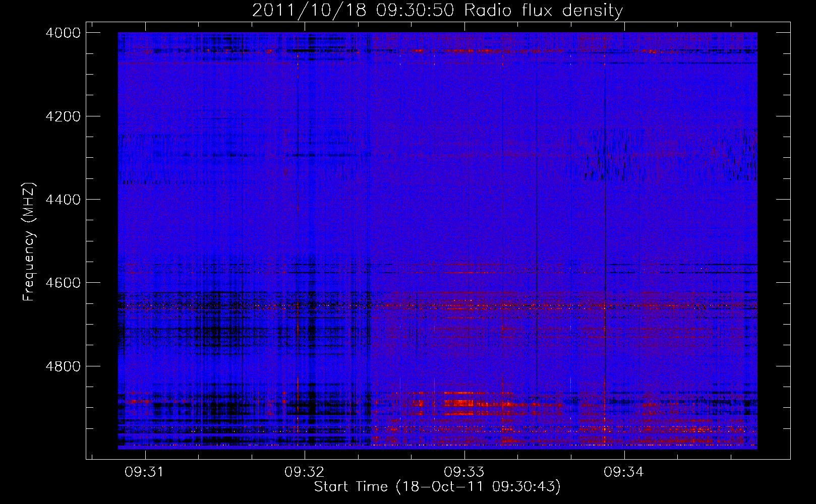Click the plot title "2011/10/18 09:30:50 Radio flux density"
Viewport: 816px width, 504px height.
(437, 10)
